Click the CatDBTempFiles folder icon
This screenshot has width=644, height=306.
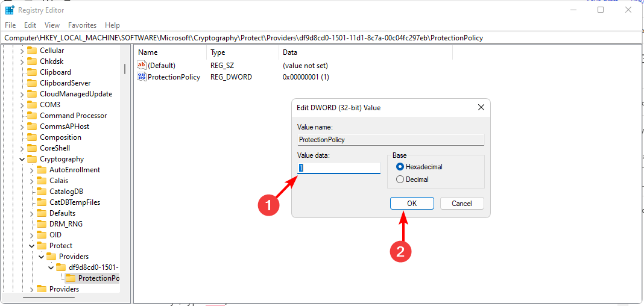point(42,202)
